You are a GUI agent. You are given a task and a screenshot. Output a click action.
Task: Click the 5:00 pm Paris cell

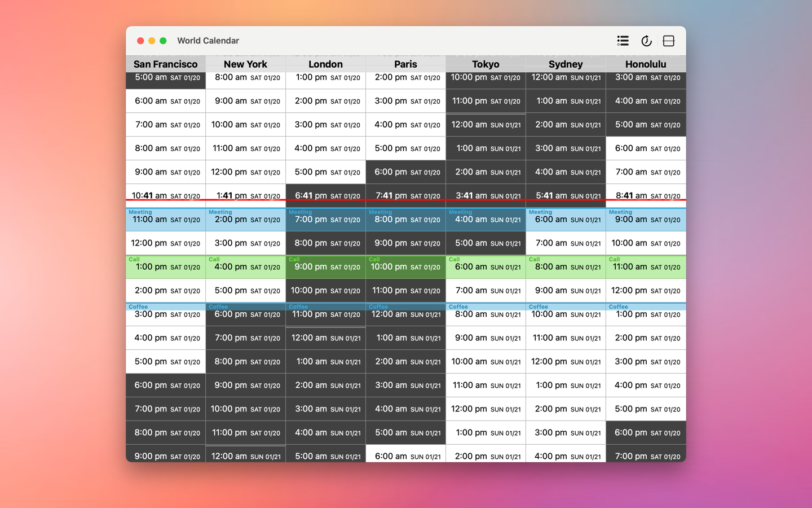[406, 148]
